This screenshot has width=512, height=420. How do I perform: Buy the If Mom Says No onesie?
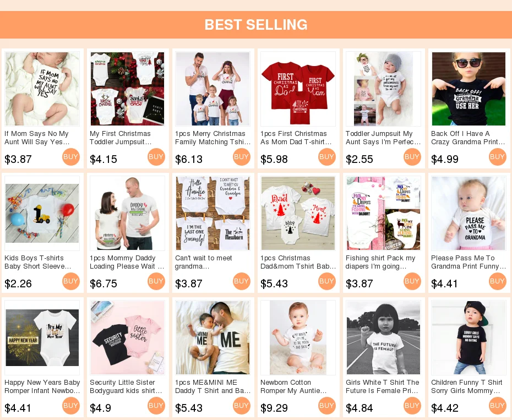tap(71, 157)
